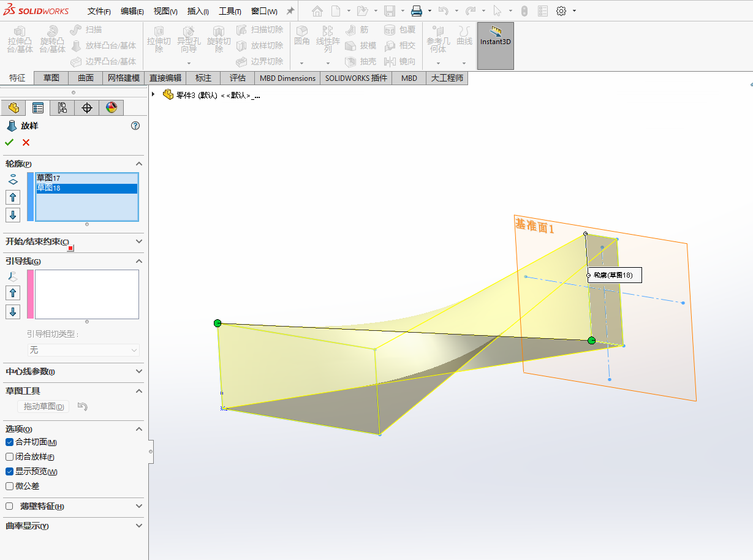Uncheck the 合并切面 checkbox
The height and width of the screenshot is (560, 753).
point(9,442)
